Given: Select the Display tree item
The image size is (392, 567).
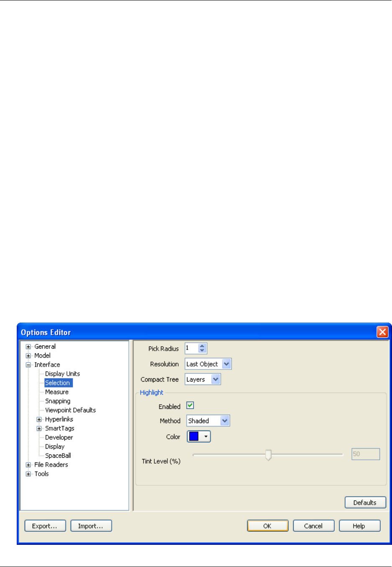Looking at the screenshot, I should pos(55,446).
